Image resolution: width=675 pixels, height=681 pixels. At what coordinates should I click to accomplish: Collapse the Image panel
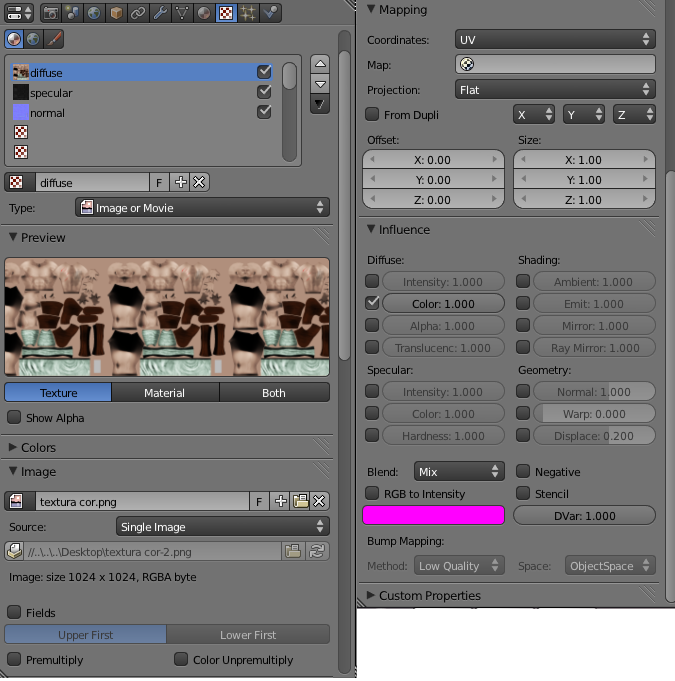[13, 471]
